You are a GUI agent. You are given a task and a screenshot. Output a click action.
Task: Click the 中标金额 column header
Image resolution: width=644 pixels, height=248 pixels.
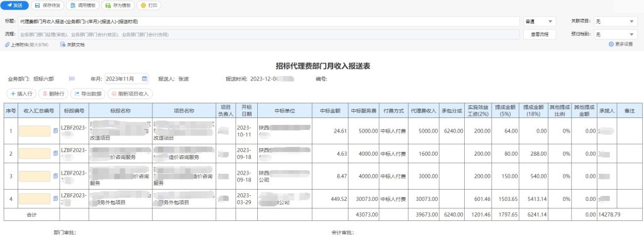[330, 111]
